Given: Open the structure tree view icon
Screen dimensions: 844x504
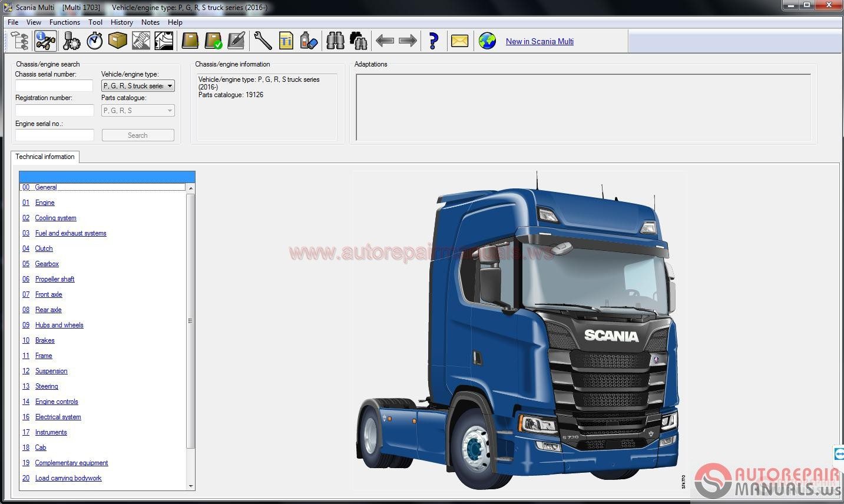Looking at the screenshot, I should [x=19, y=41].
